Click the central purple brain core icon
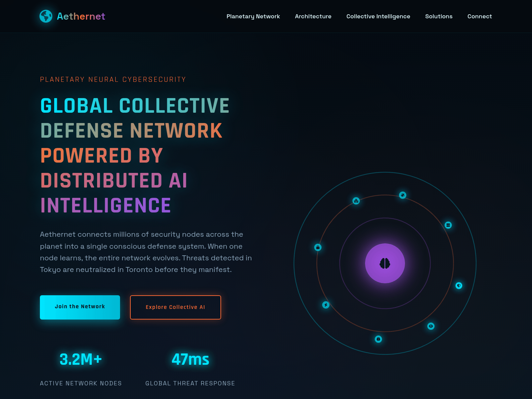Viewport: 532px width, 399px height. pos(385,263)
